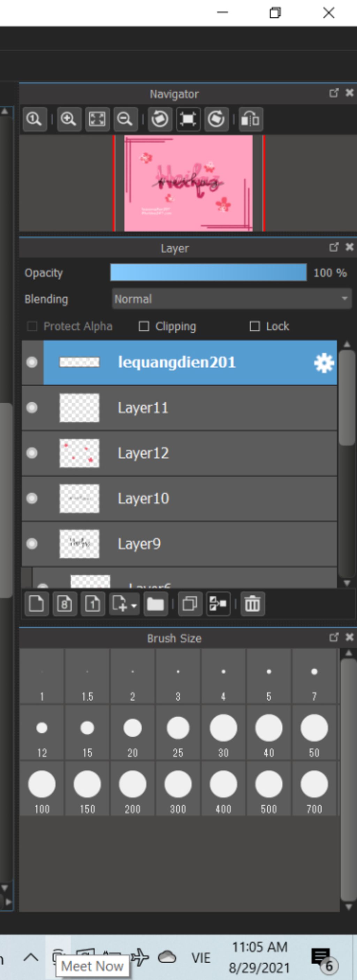
Task: Rotate canvas left in Navigator
Action: pyautogui.click(x=159, y=120)
